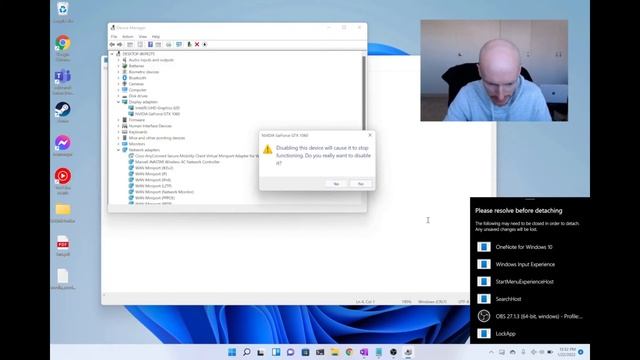
Task: Open the taskbar clock and date
Action: (567, 352)
